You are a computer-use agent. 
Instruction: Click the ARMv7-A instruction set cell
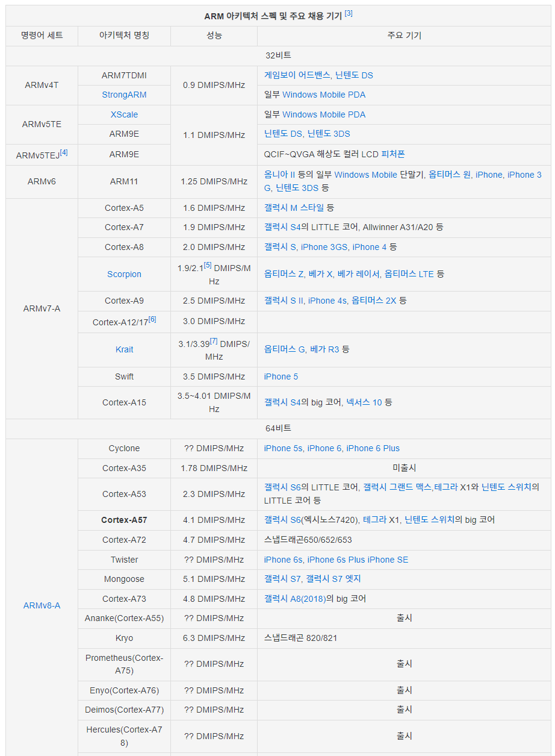coord(42,308)
